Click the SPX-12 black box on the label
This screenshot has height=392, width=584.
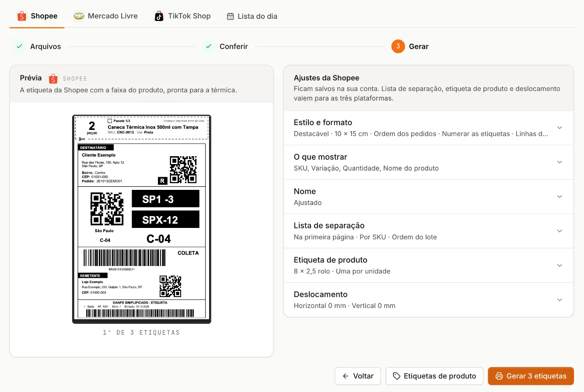(x=166, y=219)
